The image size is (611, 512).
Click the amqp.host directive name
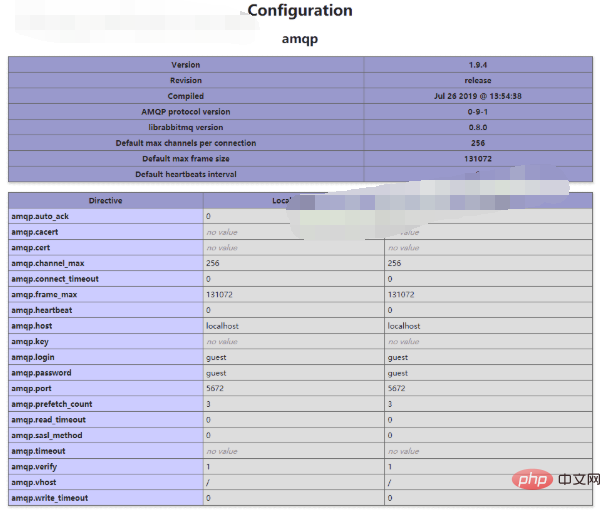pyautogui.click(x=32, y=326)
